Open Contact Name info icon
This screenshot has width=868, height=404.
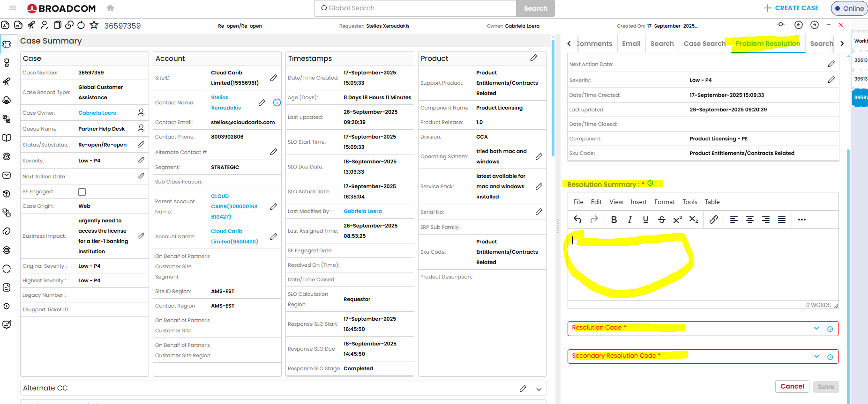(277, 103)
